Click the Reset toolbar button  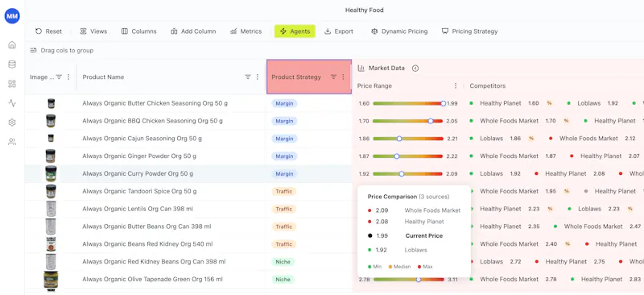pyautogui.click(x=48, y=31)
